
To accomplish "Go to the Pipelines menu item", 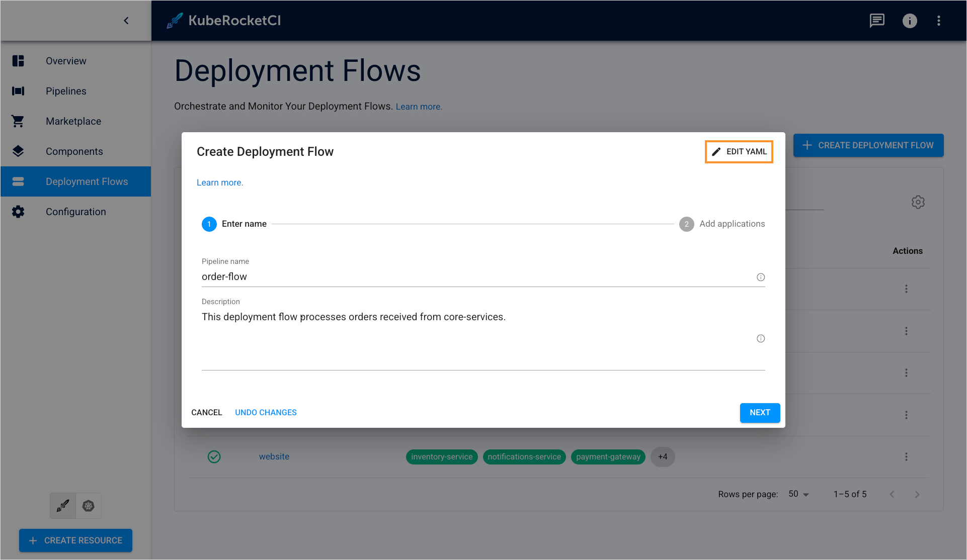I will coord(66,91).
